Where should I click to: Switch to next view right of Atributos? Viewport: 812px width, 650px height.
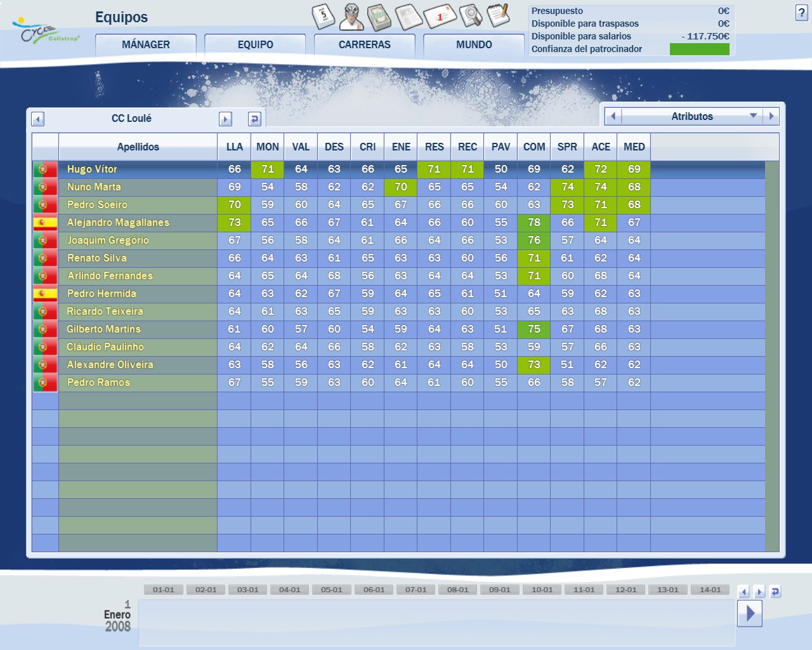[771, 116]
